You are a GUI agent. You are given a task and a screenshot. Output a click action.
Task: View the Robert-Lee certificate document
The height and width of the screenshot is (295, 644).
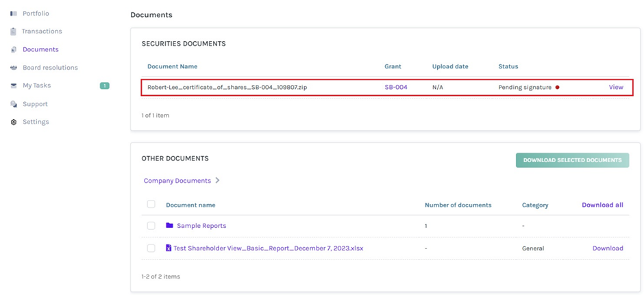(616, 87)
